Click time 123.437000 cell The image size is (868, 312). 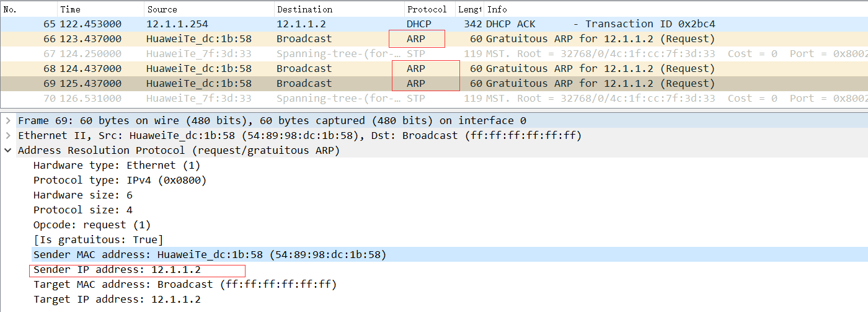click(x=91, y=39)
